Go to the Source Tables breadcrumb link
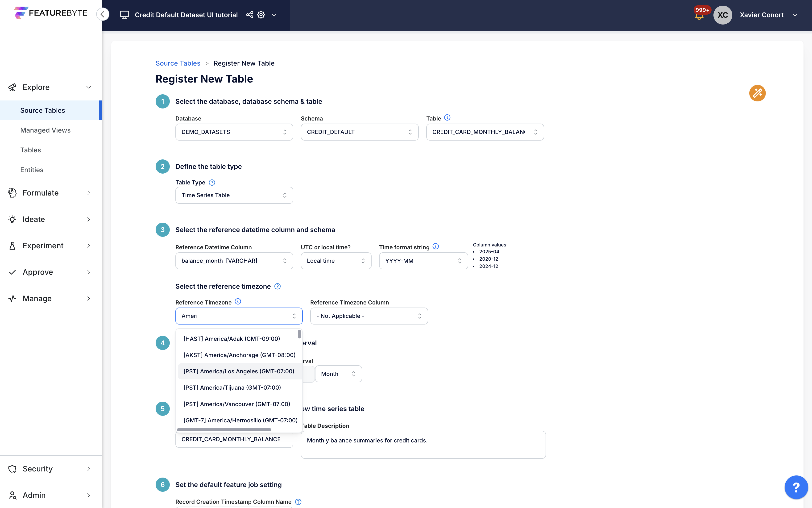 point(178,63)
